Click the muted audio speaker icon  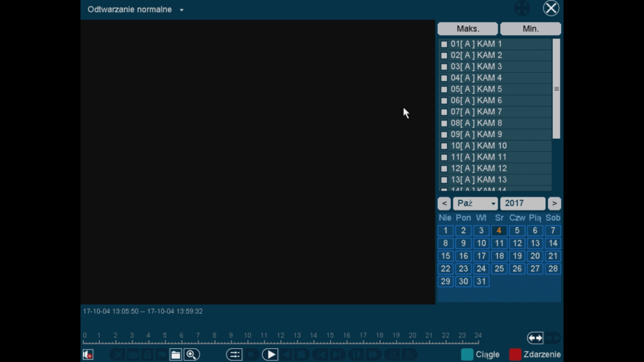coord(88,355)
